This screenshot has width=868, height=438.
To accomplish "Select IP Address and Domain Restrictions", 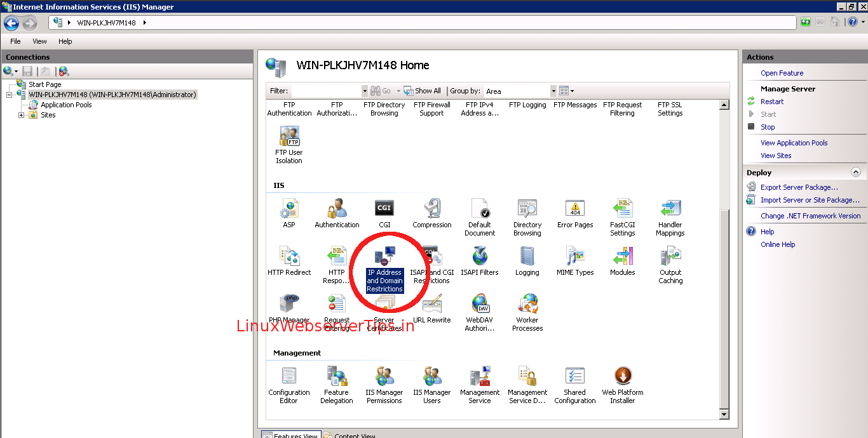I will (384, 269).
